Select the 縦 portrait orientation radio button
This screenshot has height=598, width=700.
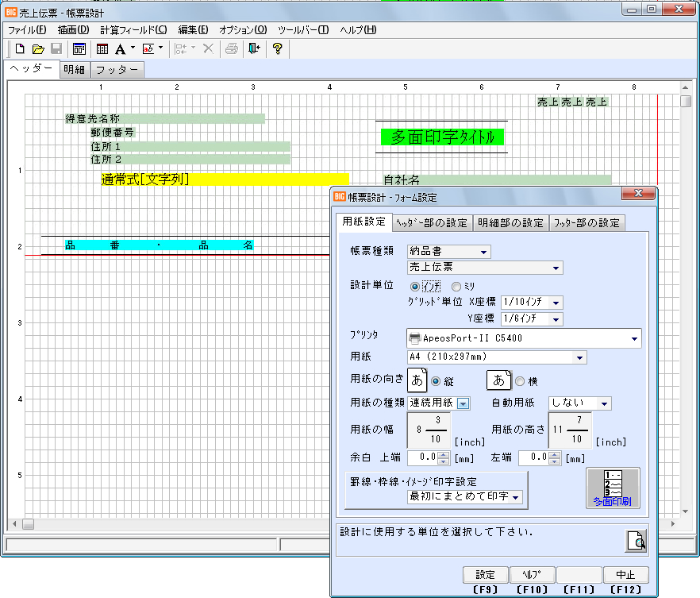tap(435, 380)
